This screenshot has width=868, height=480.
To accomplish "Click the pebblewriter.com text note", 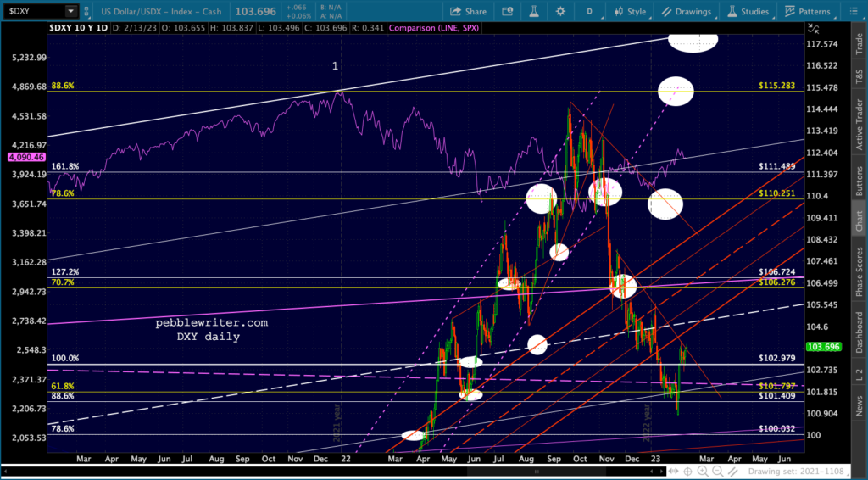I will pyautogui.click(x=211, y=323).
